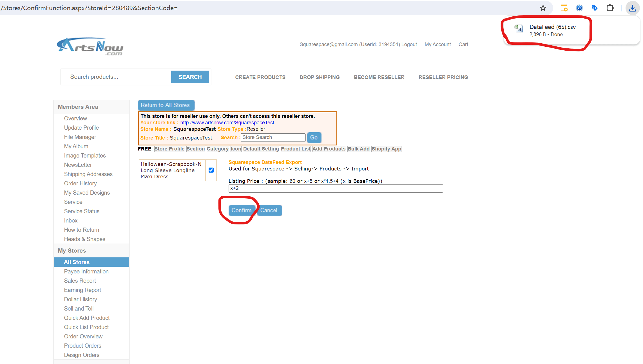Open the SquarespaceTest store URL link
Viewport: 643px width, 364px height.
coord(227,123)
